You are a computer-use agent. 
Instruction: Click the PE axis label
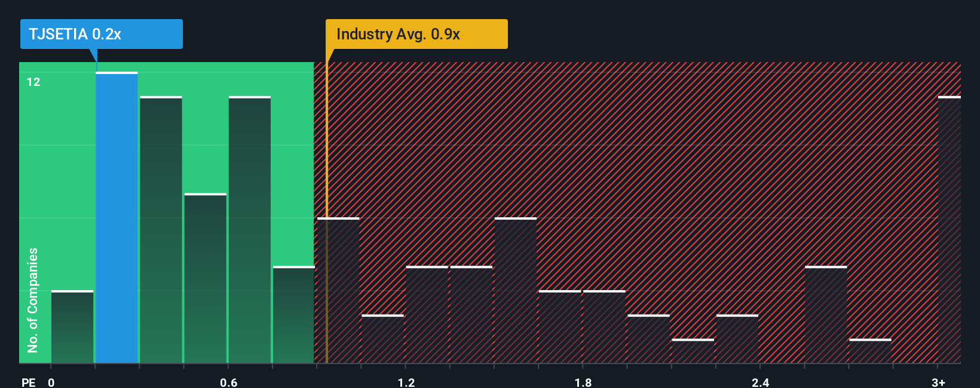[x=28, y=382]
